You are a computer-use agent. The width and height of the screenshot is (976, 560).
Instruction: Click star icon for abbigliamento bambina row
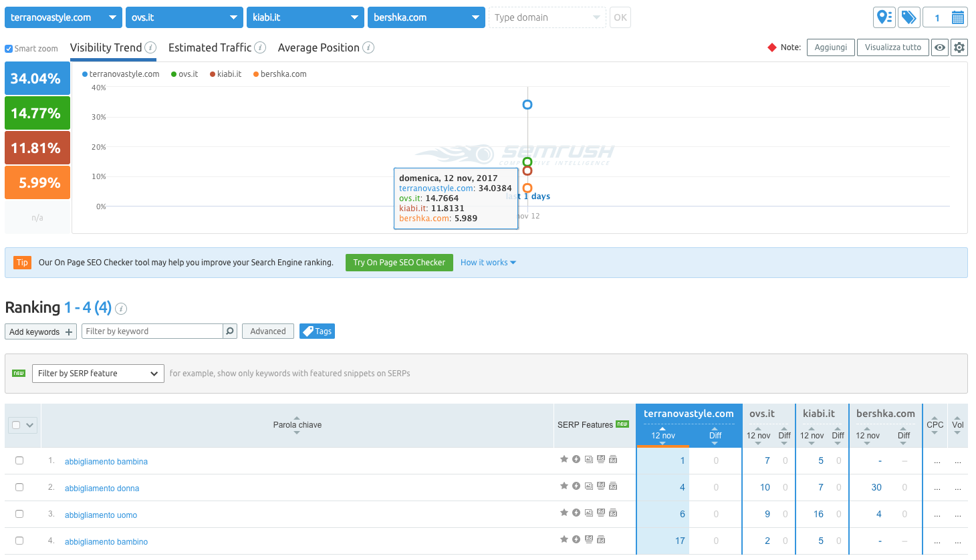tap(564, 459)
